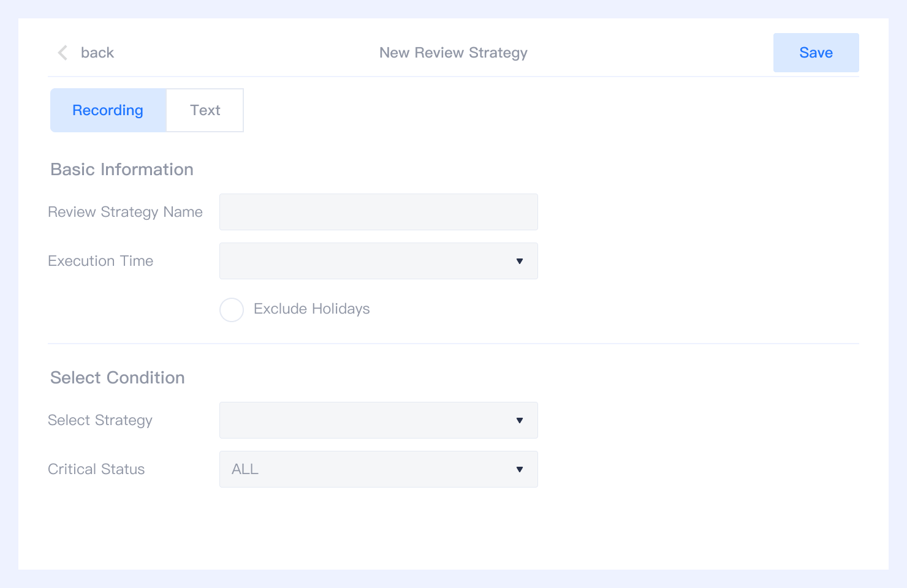This screenshot has width=907, height=588.
Task: Click the Save button
Action: click(x=816, y=53)
